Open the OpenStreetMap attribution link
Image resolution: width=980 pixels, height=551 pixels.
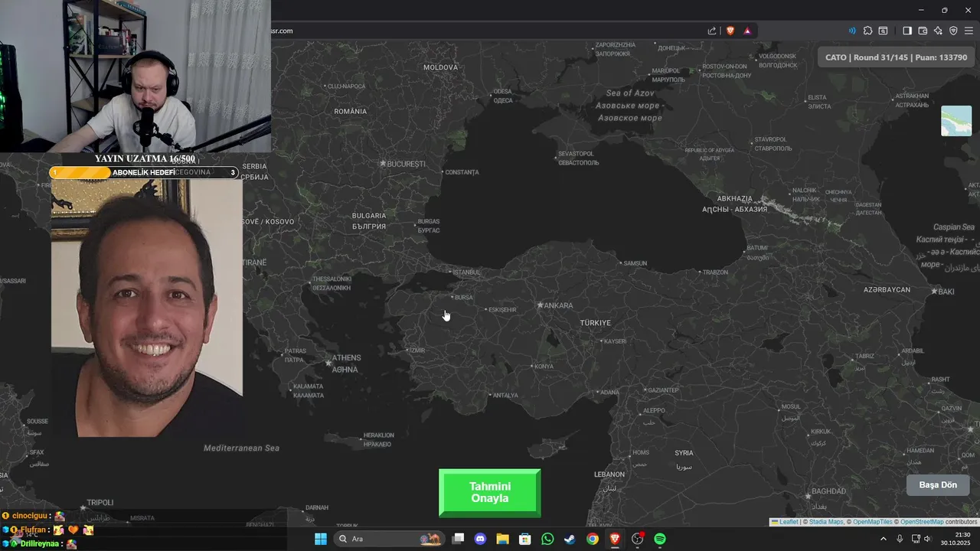pyautogui.click(x=922, y=522)
